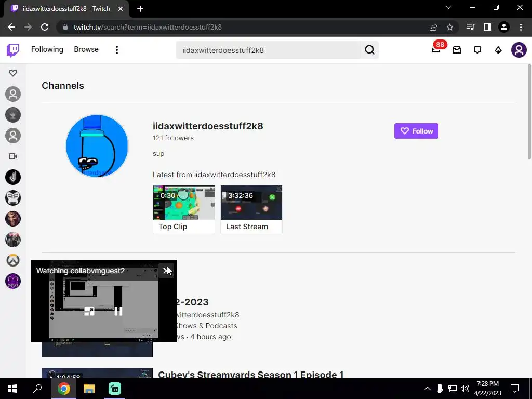Open the Following page
Screen dimensions: 532x399
(x=47, y=49)
